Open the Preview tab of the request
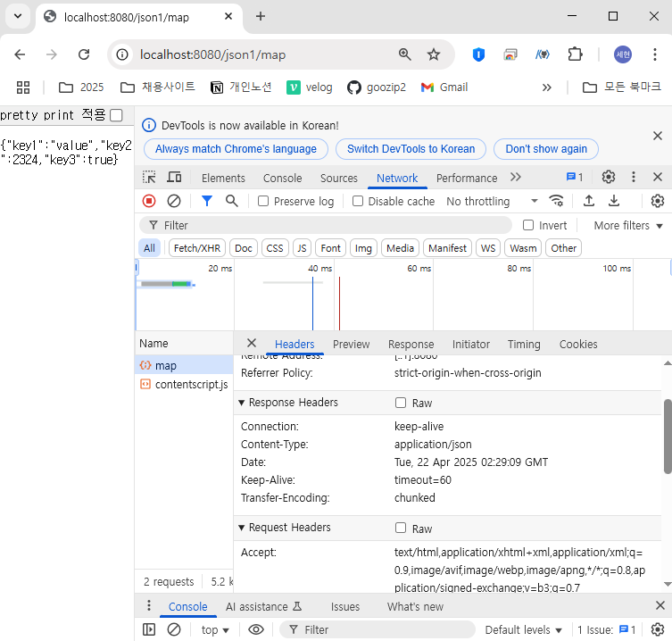Image resolution: width=672 pixels, height=641 pixels. 351,345
